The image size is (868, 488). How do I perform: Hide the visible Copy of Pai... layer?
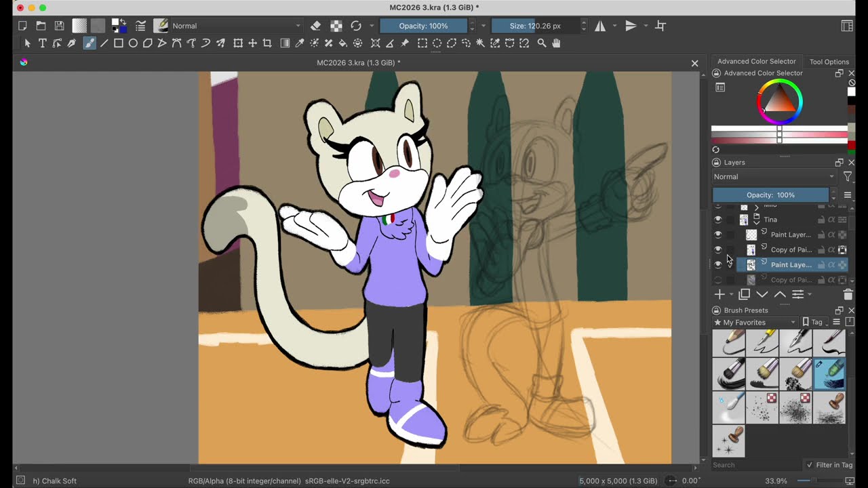(718, 249)
